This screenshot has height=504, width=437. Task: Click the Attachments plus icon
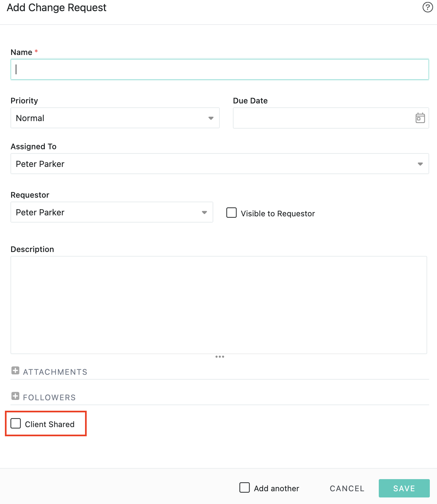tap(15, 370)
